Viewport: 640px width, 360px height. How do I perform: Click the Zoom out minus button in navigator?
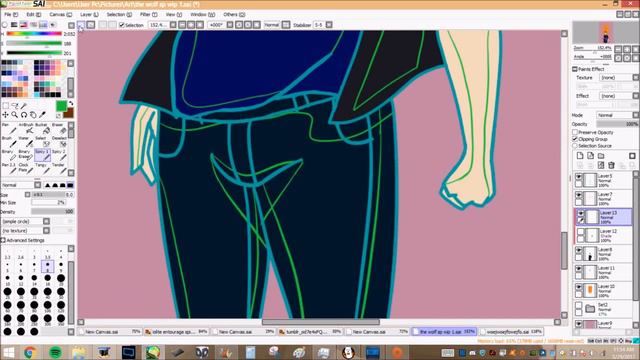tap(618, 49)
